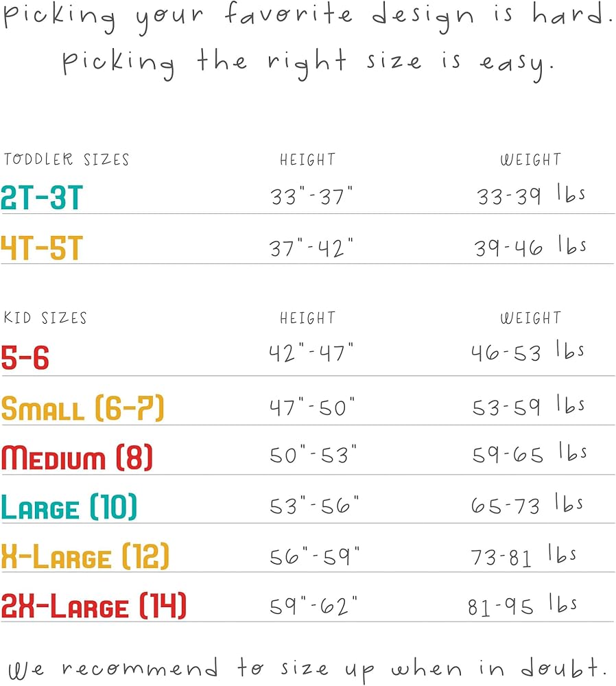616x686 pixels.
Task: Select the 5-6 kid size label
Action: (x=25, y=357)
